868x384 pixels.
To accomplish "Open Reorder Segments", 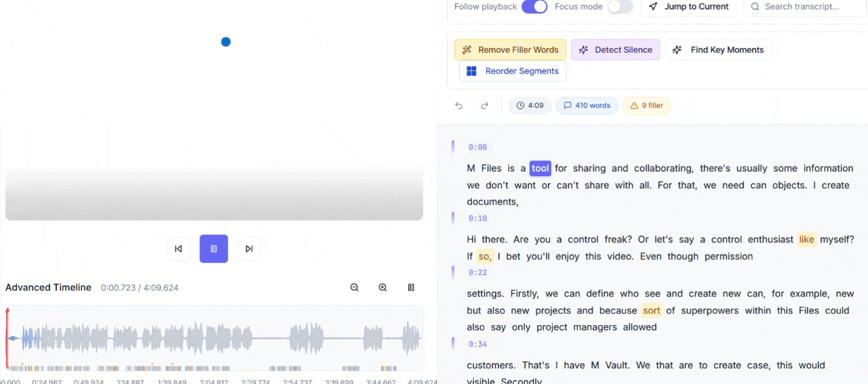I will [x=513, y=71].
